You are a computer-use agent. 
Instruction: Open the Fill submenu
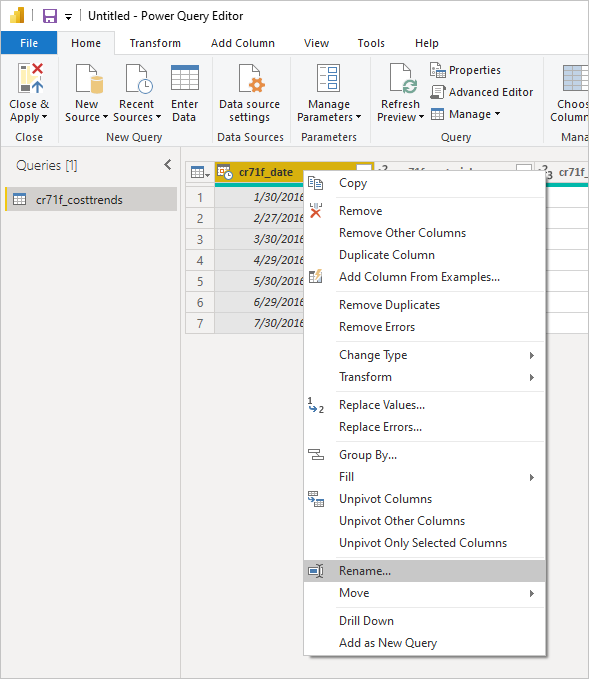tap(424, 477)
